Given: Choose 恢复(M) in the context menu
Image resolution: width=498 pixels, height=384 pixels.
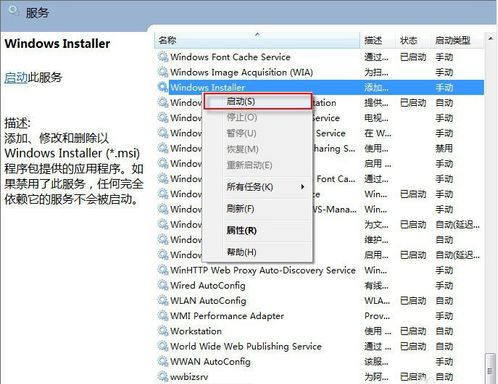Looking at the screenshot, I should point(258,149).
